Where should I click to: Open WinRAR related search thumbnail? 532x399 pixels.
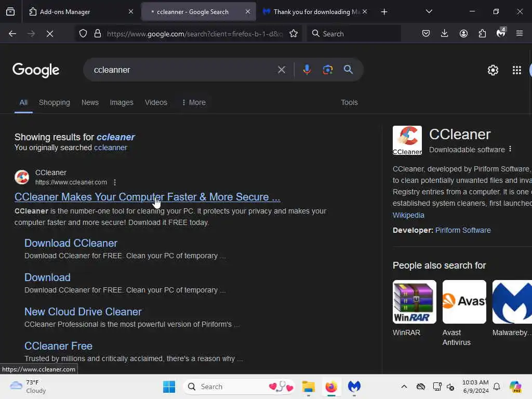414,302
